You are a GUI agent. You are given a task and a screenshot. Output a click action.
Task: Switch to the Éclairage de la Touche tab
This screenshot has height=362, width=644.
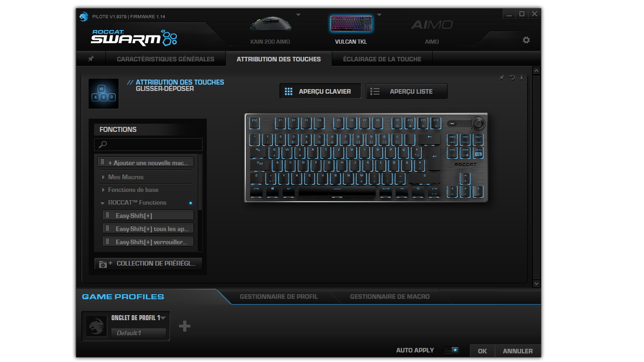[x=382, y=59]
